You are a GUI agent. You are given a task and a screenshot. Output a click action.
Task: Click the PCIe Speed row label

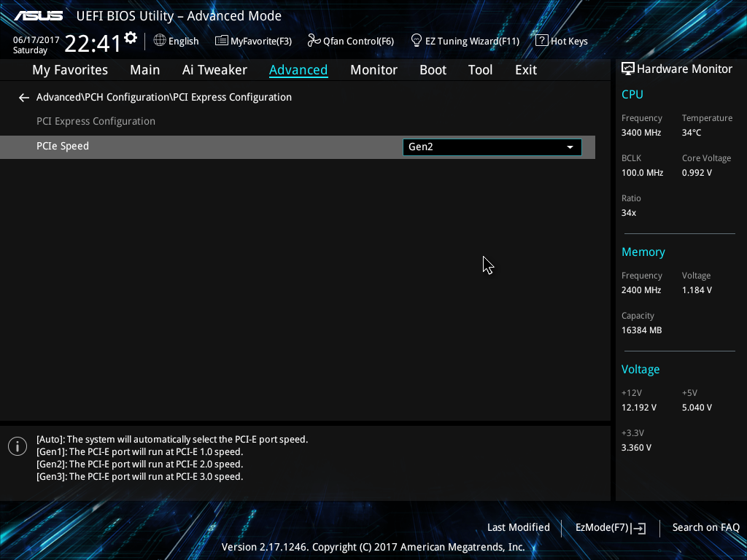[63, 146]
